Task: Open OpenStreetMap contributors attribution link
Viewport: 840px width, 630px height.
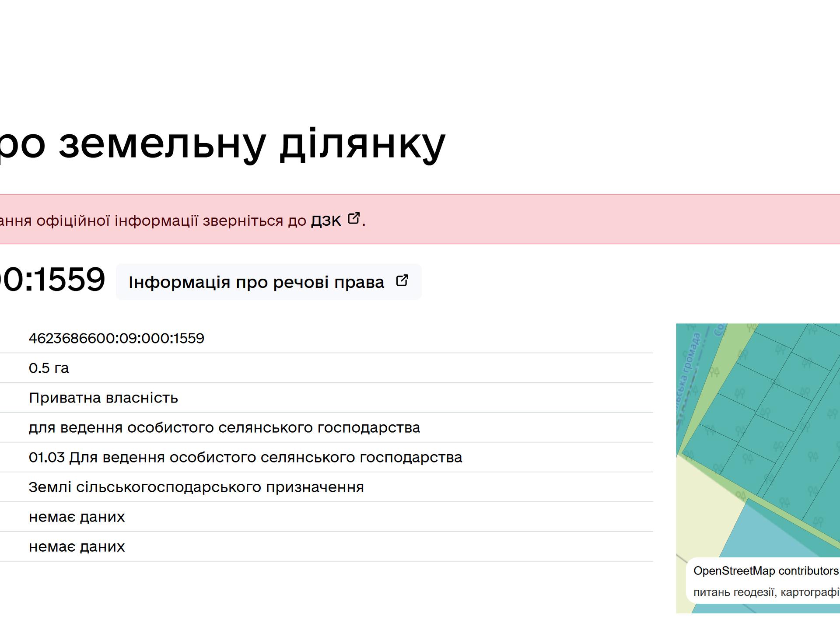Action: [x=765, y=571]
